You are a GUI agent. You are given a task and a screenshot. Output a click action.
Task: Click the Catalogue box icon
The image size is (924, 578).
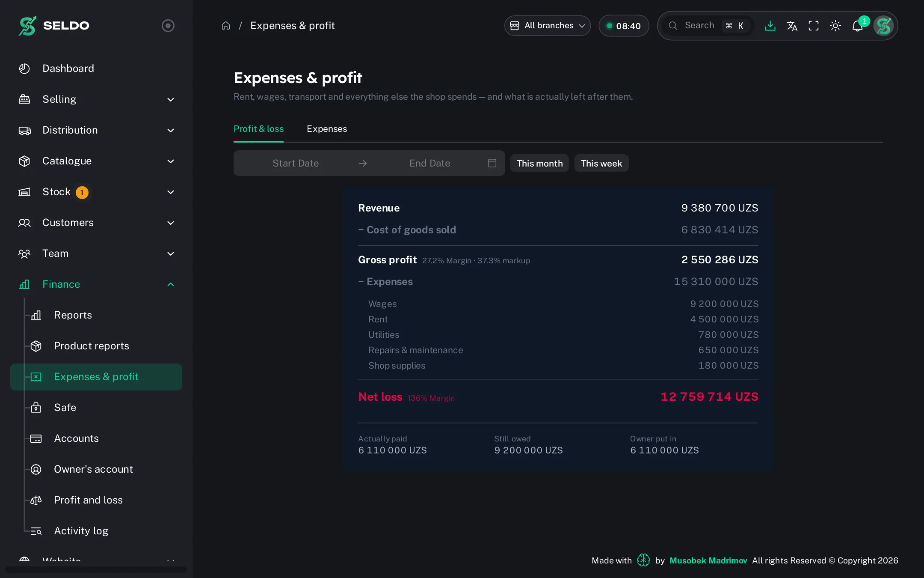[24, 161]
